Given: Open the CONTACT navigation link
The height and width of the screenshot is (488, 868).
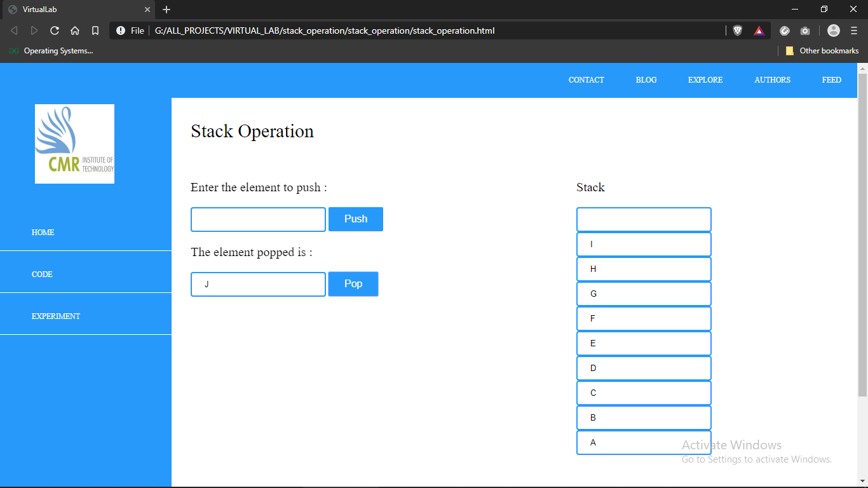Looking at the screenshot, I should (x=587, y=80).
